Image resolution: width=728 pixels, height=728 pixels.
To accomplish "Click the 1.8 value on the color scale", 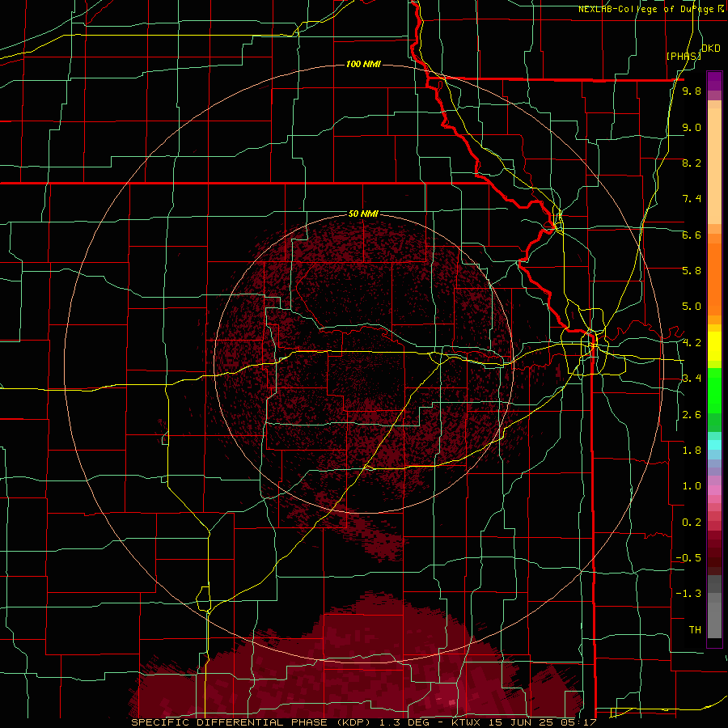I will (692, 451).
